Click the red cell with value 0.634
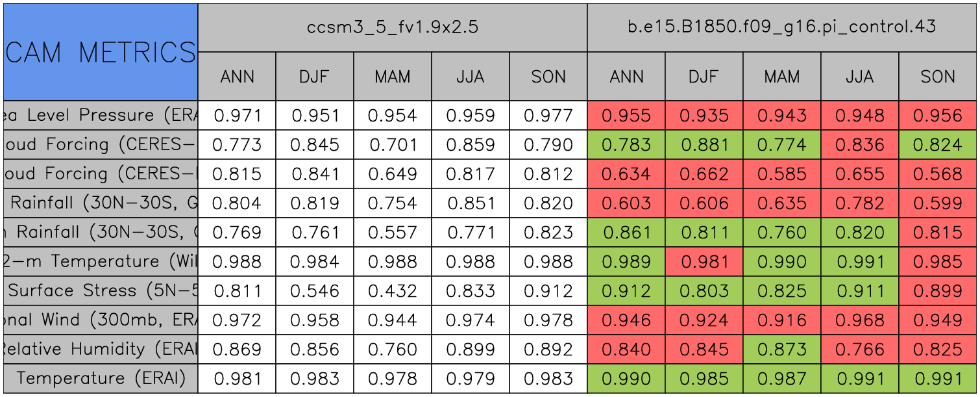The height and width of the screenshot is (397, 980). (626, 174)
